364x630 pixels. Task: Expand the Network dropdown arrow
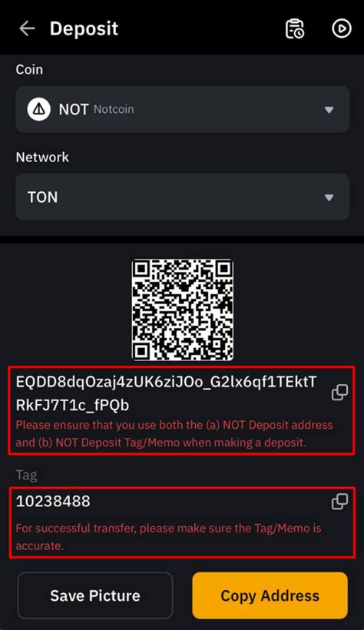tap(329, 197)
